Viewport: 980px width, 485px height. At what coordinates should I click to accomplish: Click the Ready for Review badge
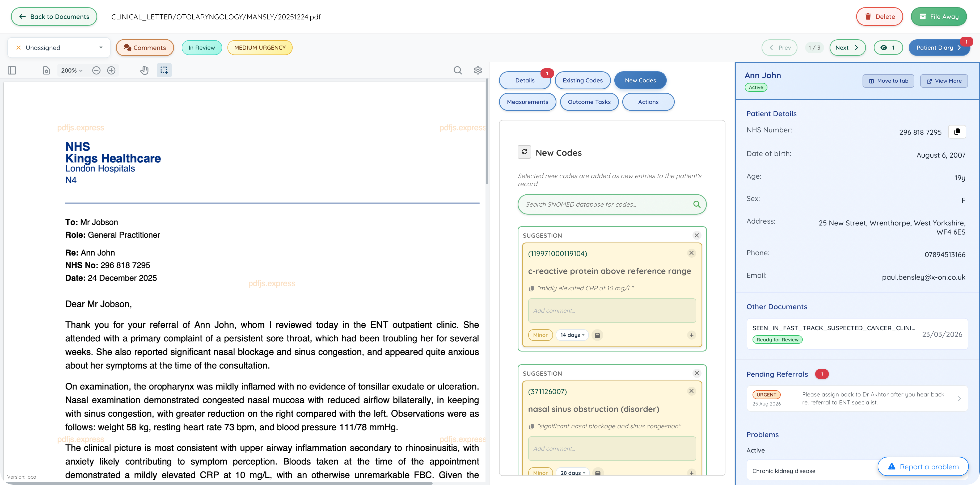(x=777, y=340)
